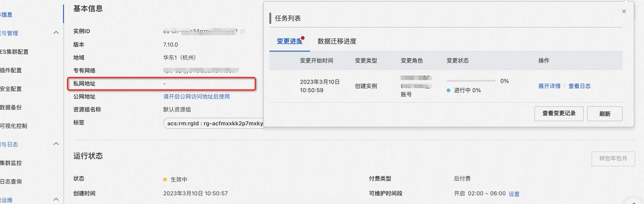Click the 后付费 payment type value
Viewport: 644px width, 204px height.
coord(462,178)
